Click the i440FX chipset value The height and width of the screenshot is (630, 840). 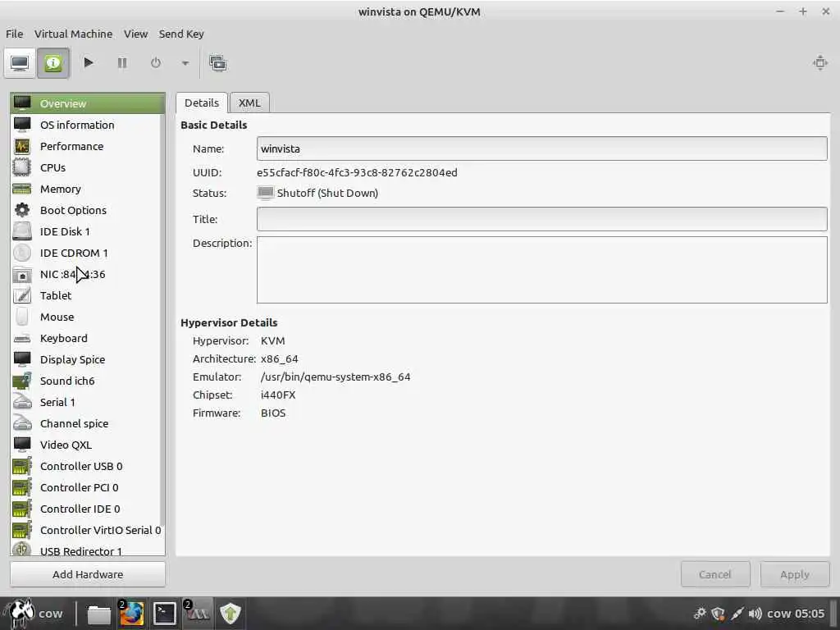point(278,395)
